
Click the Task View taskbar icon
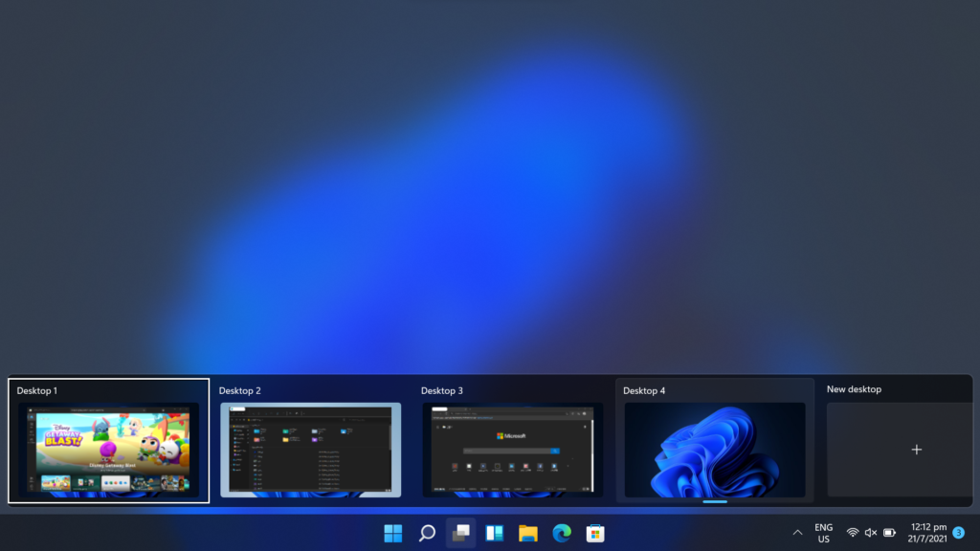click(x=460, y=534)
